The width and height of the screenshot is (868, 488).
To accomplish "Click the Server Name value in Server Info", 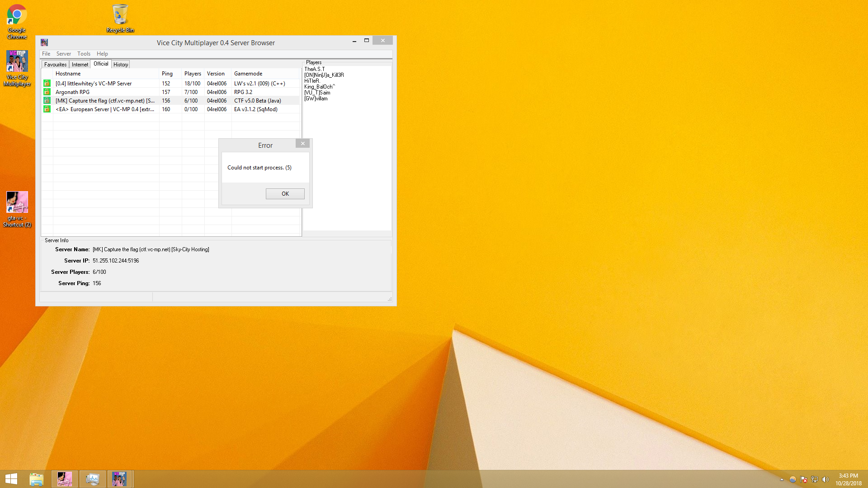I will (x=151, y=249).
